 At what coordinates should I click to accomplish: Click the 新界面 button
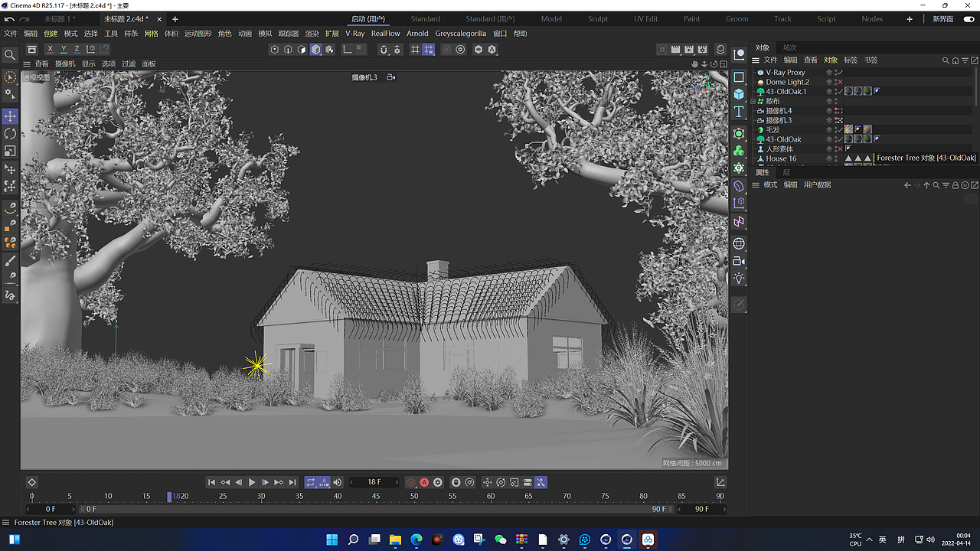click(x=943, y=19)
